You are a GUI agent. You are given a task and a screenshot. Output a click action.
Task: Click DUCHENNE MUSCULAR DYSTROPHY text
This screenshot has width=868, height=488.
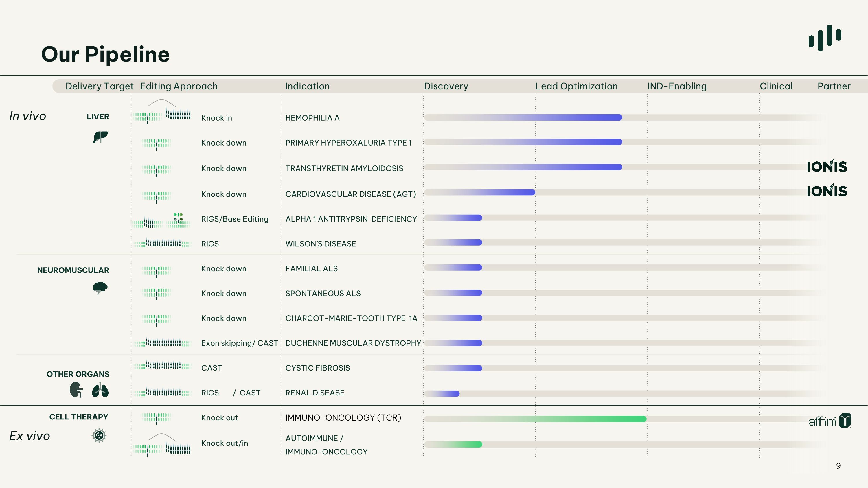pyautogui.click(x=353, y=343)
